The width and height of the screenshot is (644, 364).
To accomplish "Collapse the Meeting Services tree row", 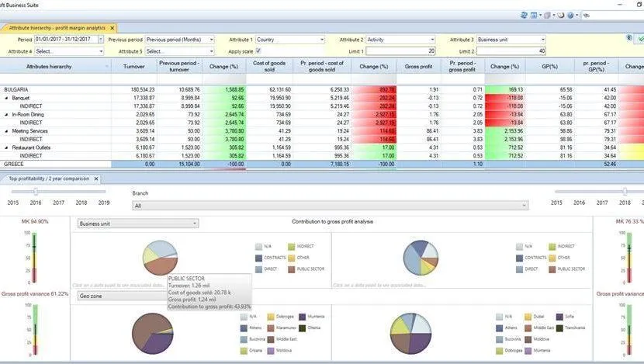I will point(6,131).
